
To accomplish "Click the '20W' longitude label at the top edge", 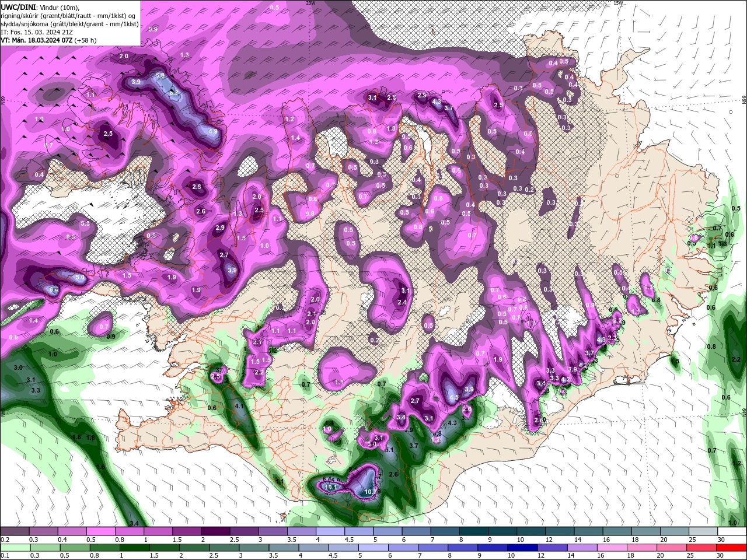I will 310,3.
